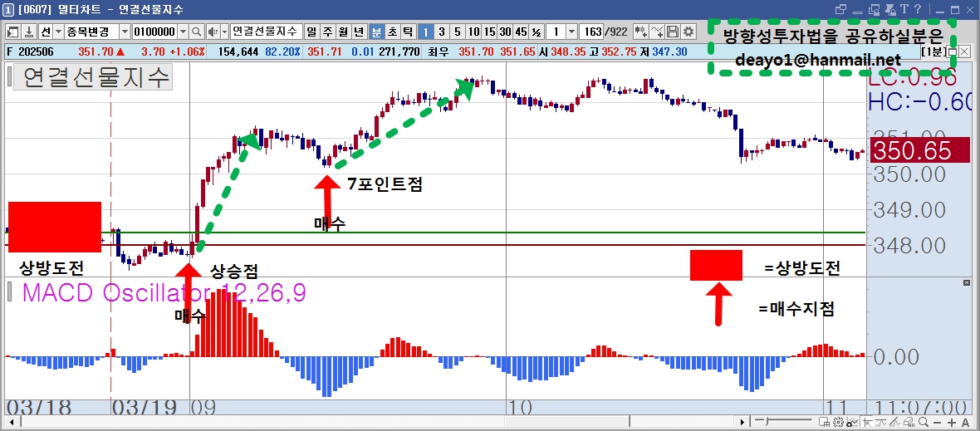Choose the 15 minute interval button
This screenshot has height=431, width=980.
click(489, 32)
